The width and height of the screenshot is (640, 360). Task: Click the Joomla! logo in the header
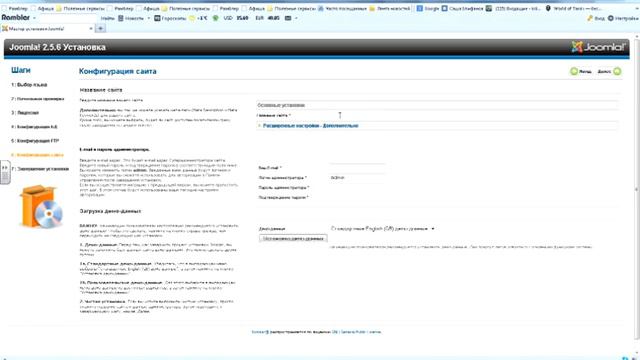coord(598,47)
